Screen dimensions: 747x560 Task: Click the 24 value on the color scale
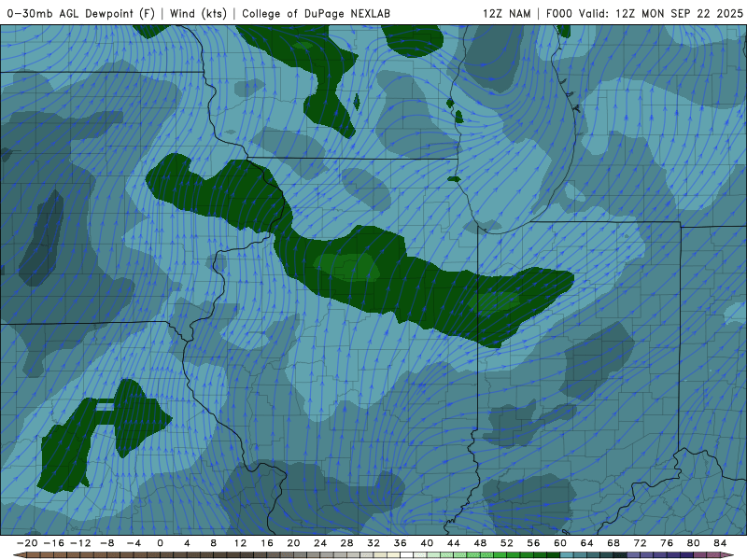tap(320, 543)
